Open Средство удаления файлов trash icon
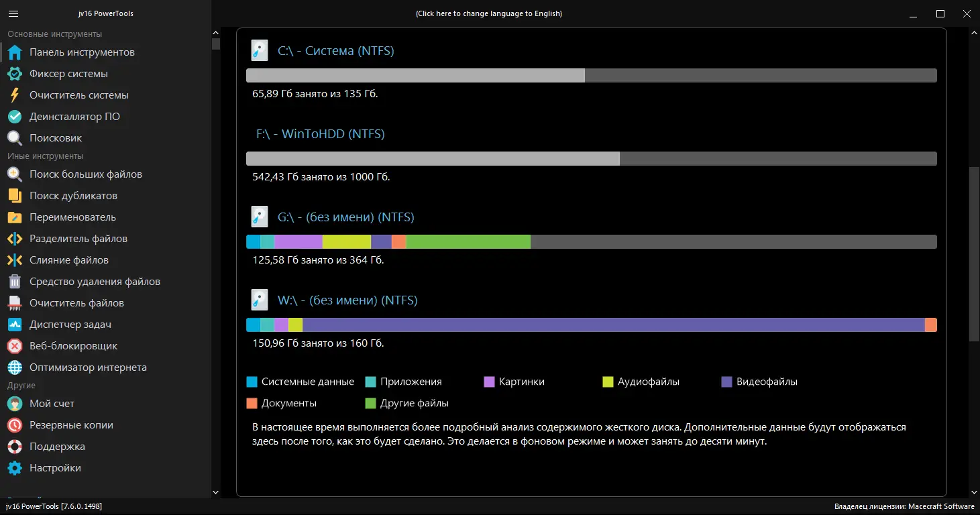Screen dimensions: 980x515 pyautogui.click(x=15, y=282)
